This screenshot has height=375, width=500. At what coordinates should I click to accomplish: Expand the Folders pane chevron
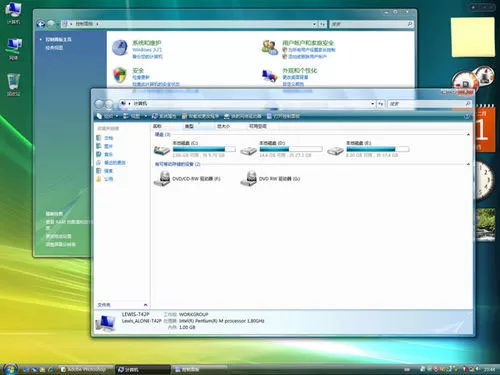[145, 305]
